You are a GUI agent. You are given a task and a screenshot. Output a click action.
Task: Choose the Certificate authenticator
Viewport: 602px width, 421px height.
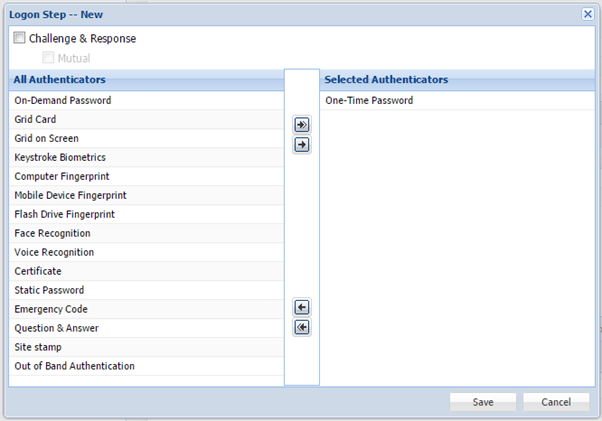pyautogui.click(x=38, y=272)
